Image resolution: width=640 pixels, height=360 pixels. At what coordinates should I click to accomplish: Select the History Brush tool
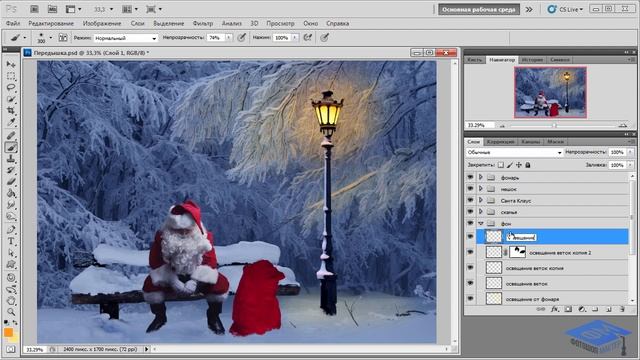pyautogui.click(x=11, y=170)
